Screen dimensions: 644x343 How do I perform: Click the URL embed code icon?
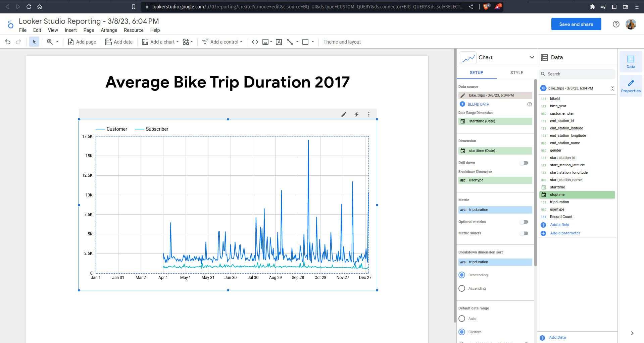coord(255,42)
